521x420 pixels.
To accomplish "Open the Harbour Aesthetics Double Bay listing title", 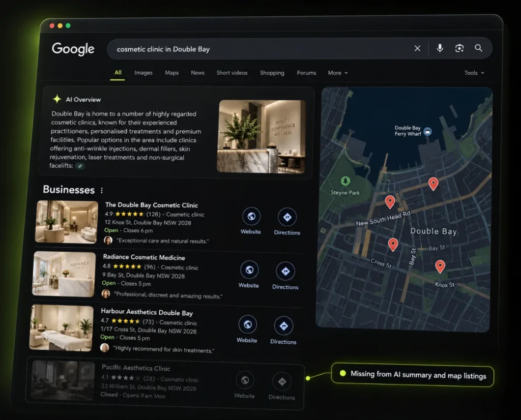I will [x=147, y=312].
